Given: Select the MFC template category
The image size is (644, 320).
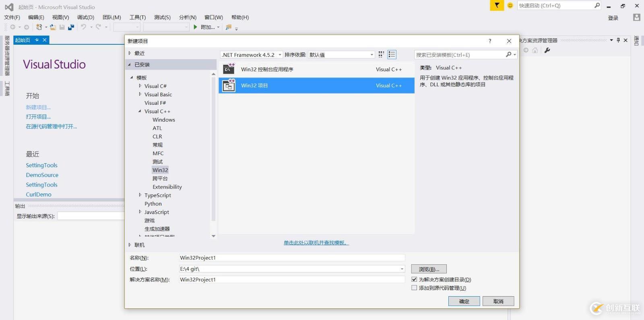Looking at the screenshot, I should point(158,153).
